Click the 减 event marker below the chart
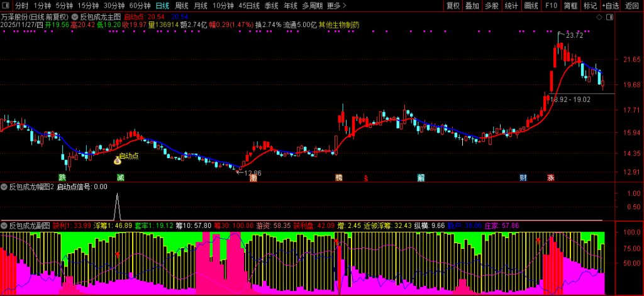644x296 pixels. (120, 178)
